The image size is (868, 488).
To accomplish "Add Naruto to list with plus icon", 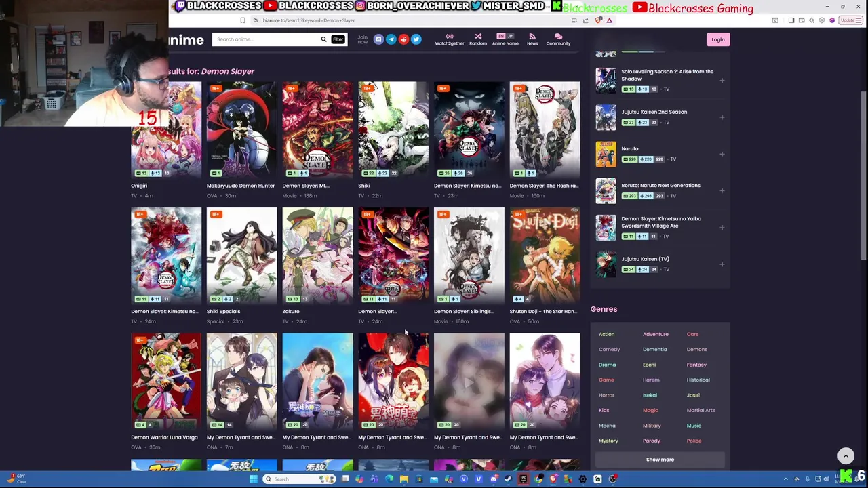I will [722, 154].
